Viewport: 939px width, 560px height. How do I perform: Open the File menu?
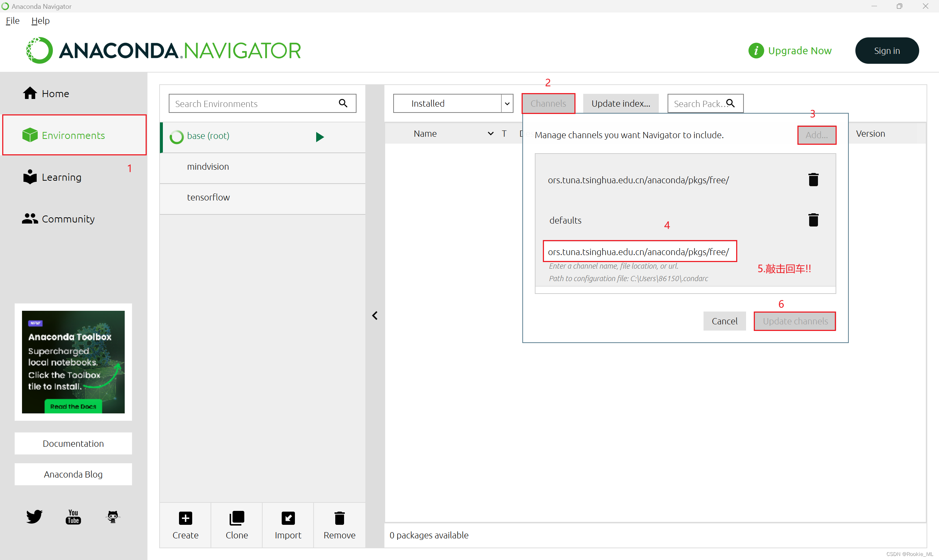pyautogui.click(x=12, y=21)
